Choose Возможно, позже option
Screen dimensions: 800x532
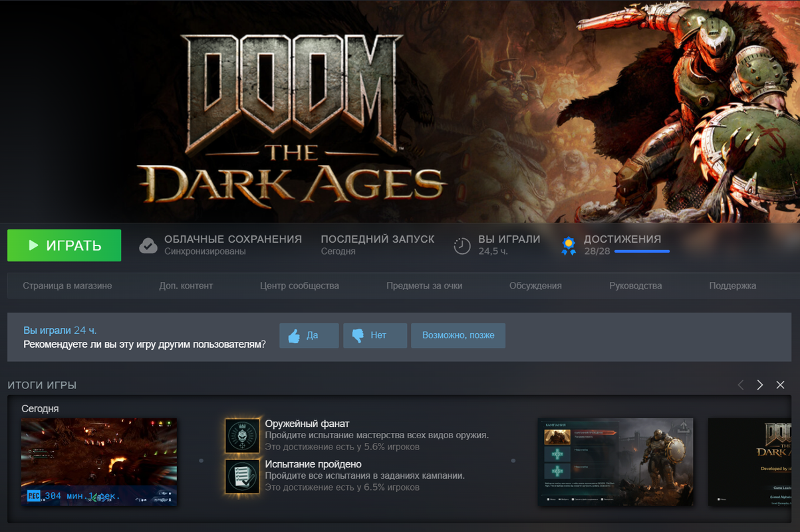pos(458,336)
